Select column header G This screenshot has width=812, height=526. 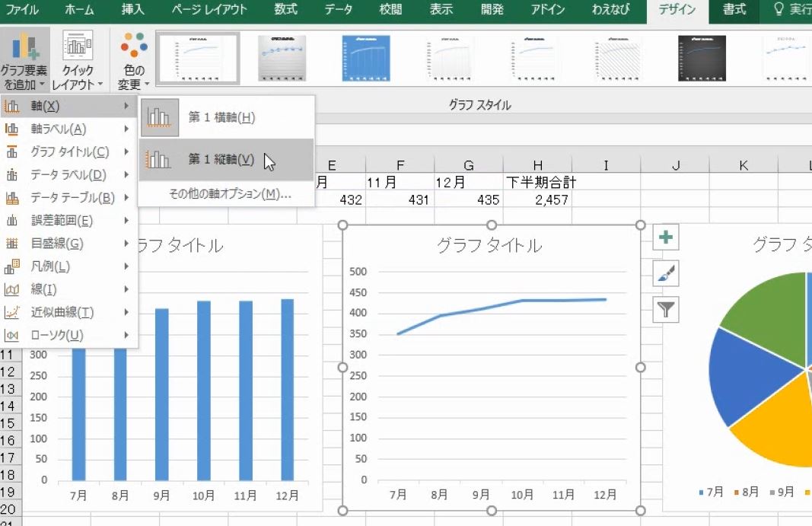[x=469, y=165]
